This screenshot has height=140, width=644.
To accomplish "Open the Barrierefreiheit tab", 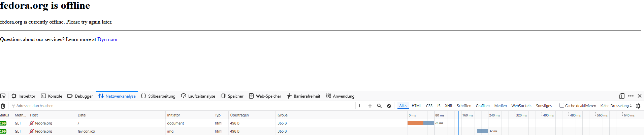I will [x=303, y=96].
